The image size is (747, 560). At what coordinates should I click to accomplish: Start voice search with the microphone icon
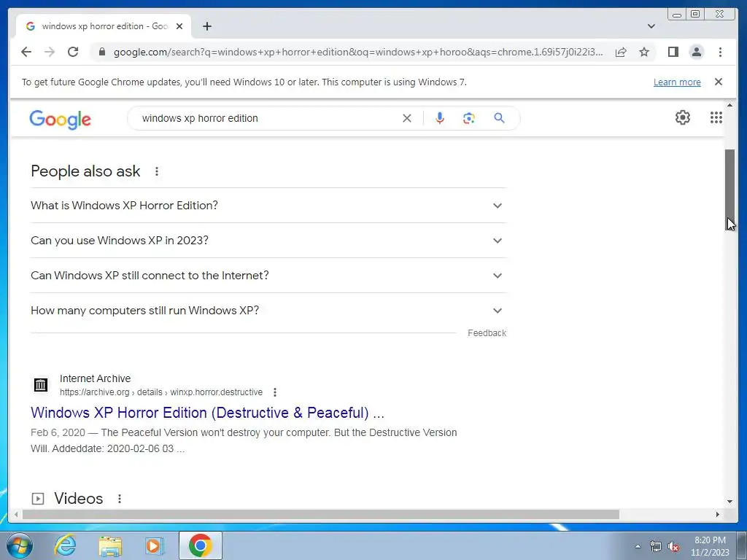tap(440, 118)
